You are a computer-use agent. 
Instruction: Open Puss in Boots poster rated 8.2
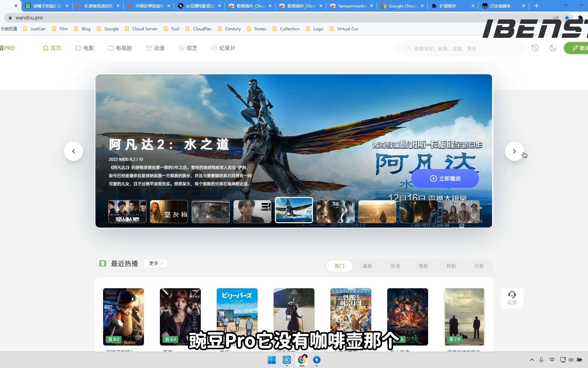point(124,317)
